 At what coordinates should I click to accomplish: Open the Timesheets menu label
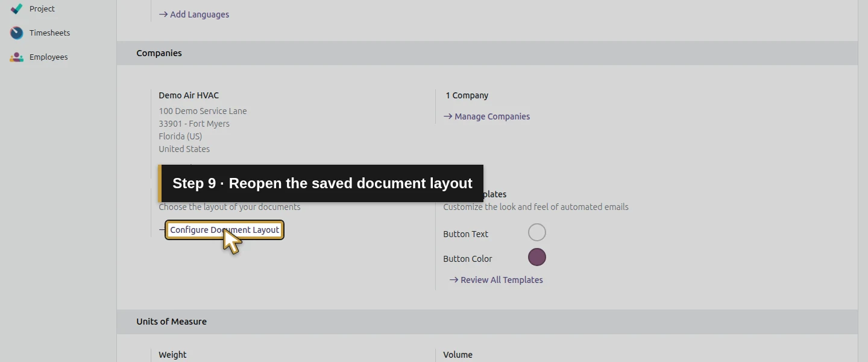(49, 33)
